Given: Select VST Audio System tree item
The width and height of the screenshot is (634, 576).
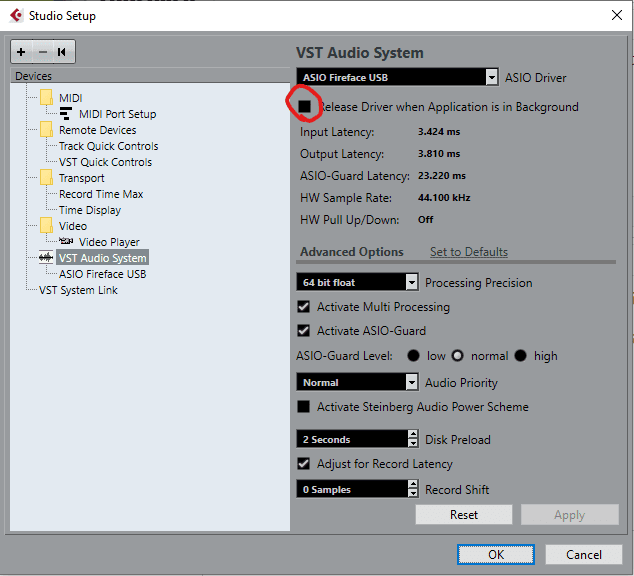Looking at the screenshot, I should pyautogui.click(x=103, y=258).
